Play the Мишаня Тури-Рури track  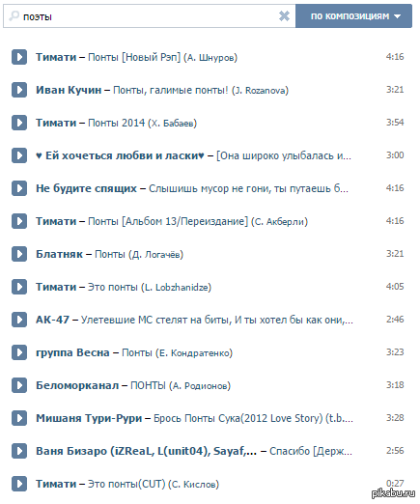pyautogui.click(x=19, y=418)
